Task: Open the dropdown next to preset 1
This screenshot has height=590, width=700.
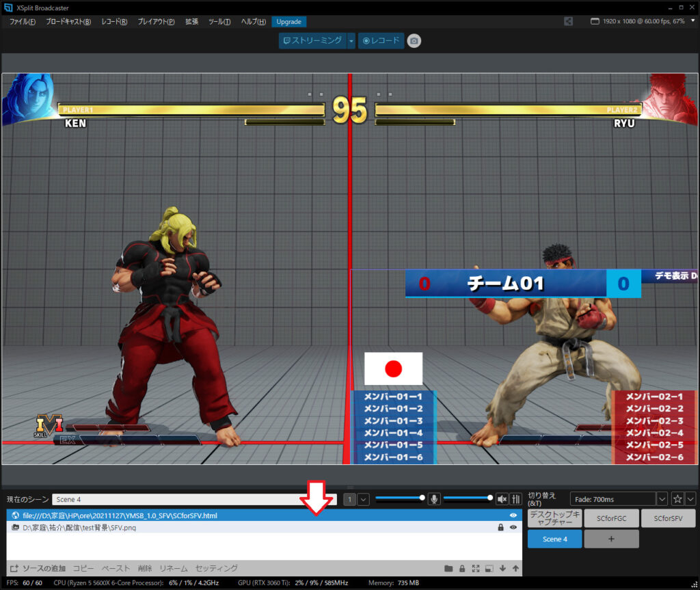Action: 364,499
